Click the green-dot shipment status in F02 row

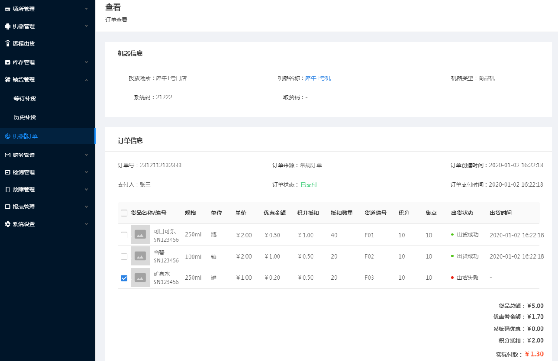464,256
